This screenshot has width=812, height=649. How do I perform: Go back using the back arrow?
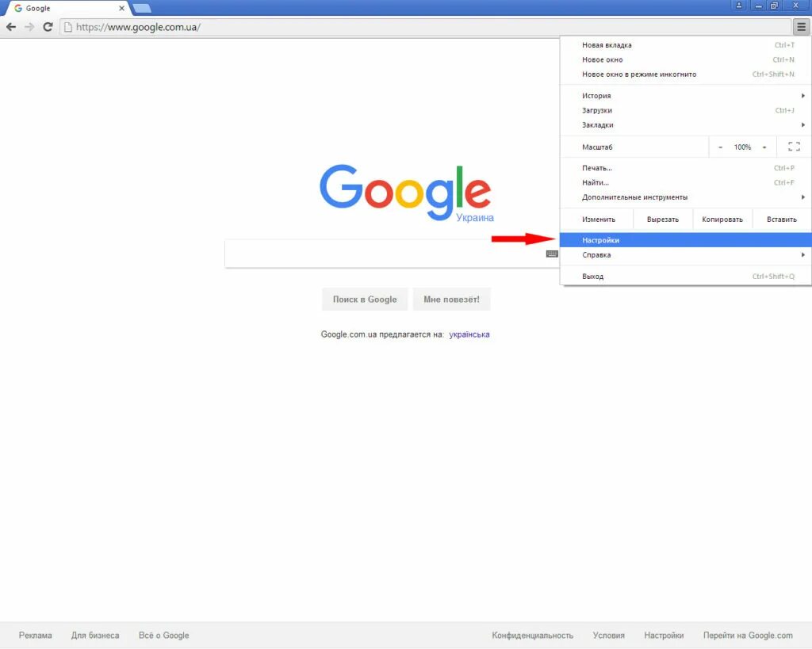(x=11, y=27)
